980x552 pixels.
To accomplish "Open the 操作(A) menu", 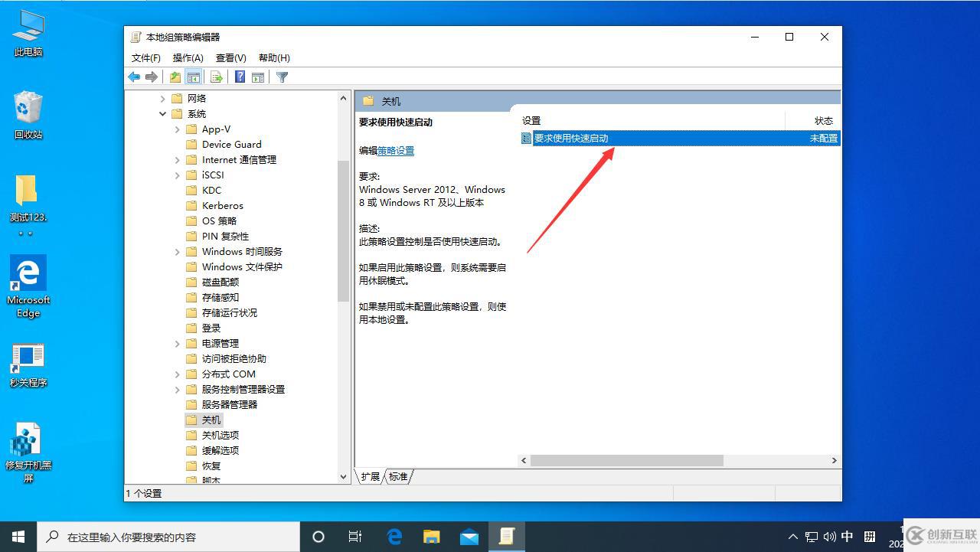I will coord(188,57).
